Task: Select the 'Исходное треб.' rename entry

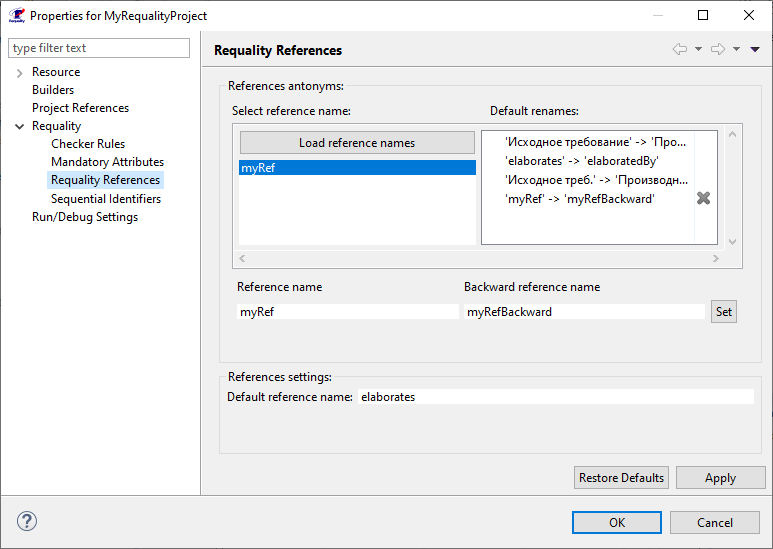Action: (597, 180)
